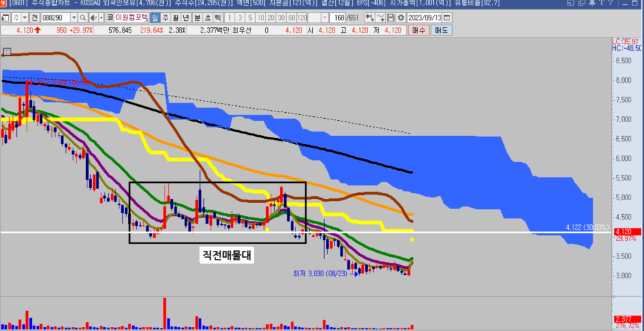Select interval 1 button
This screenshot has height=331, width=644.
229,17
